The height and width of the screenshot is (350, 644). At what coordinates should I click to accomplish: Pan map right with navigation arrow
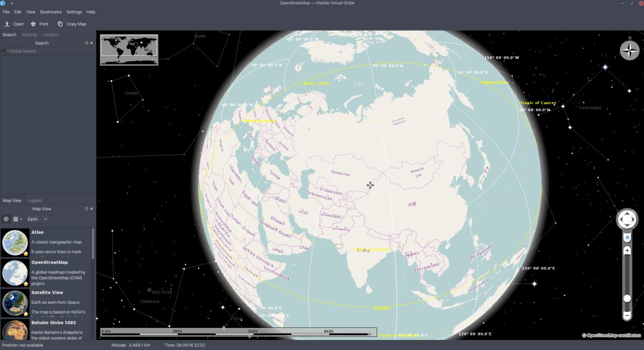pos(633,220)
